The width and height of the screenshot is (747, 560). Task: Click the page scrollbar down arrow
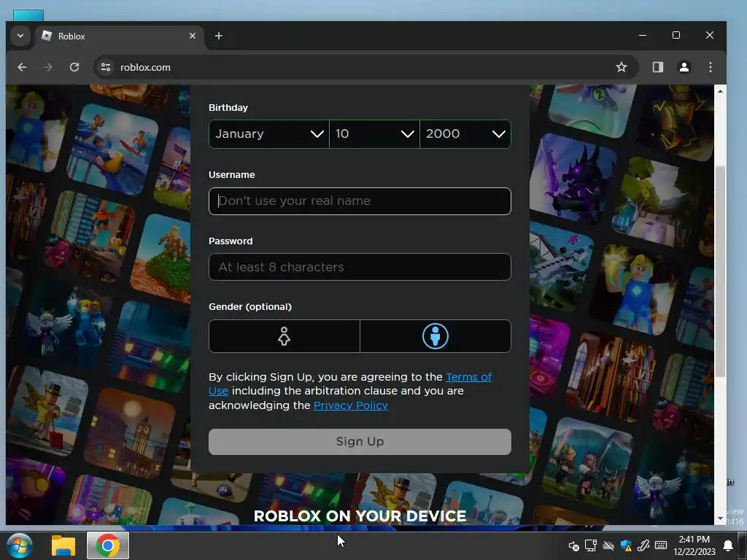720,518
